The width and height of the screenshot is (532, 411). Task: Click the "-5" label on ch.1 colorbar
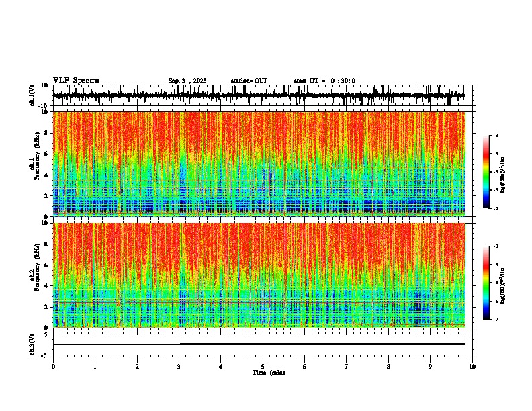click(495, 172)
